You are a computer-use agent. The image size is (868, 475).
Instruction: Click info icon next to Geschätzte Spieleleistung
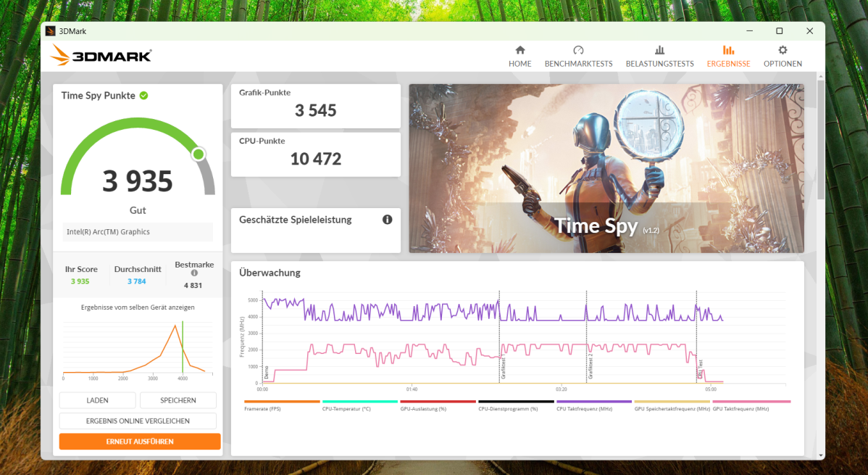point(388,220)
